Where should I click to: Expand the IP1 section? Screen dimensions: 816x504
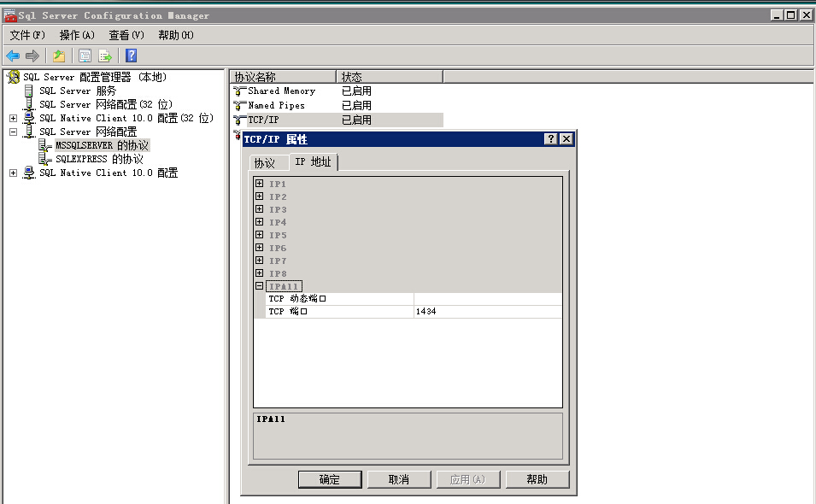[259, 183]
